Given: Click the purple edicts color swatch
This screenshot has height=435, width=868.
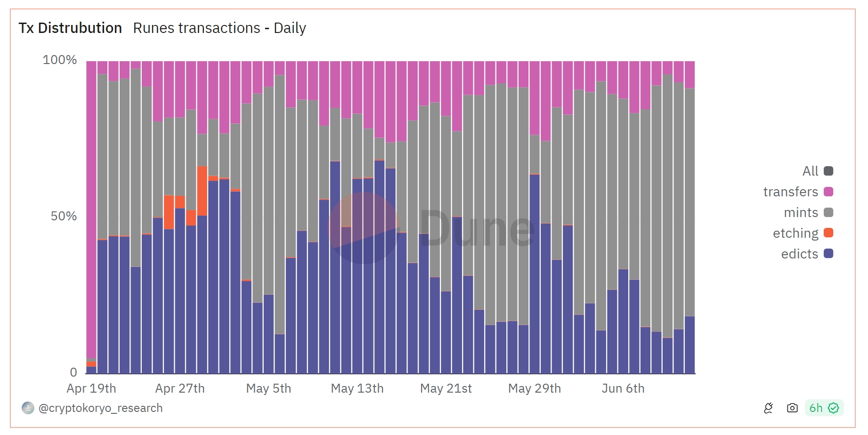Looking at the screenshot, I should 828,253.
